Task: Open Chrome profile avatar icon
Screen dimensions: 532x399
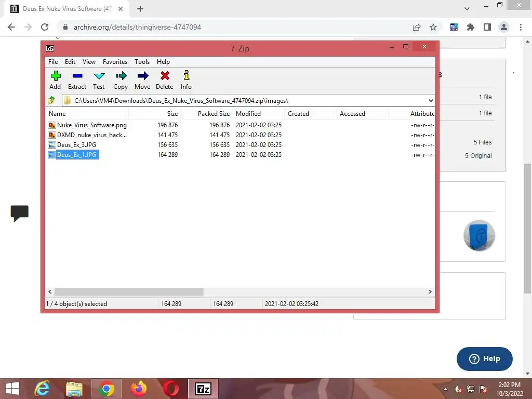Action: pos(504,27)
